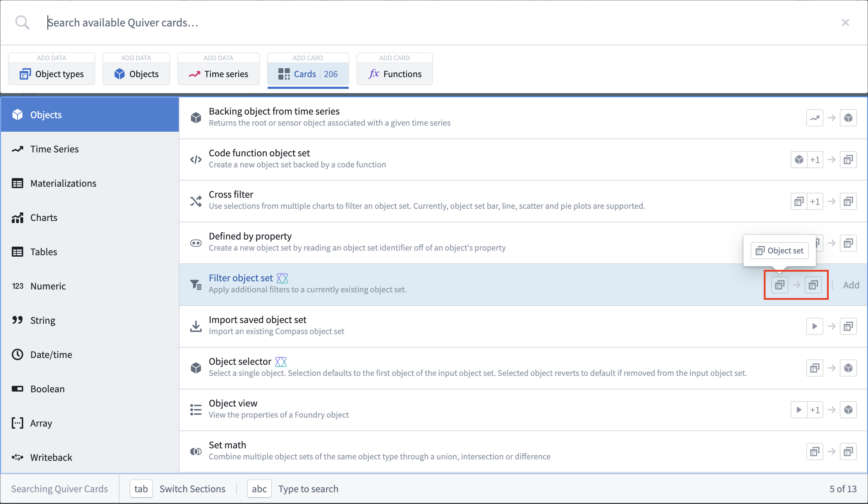Open the Array category
Screen dimensions: 868x504
[x=90, y=423]
